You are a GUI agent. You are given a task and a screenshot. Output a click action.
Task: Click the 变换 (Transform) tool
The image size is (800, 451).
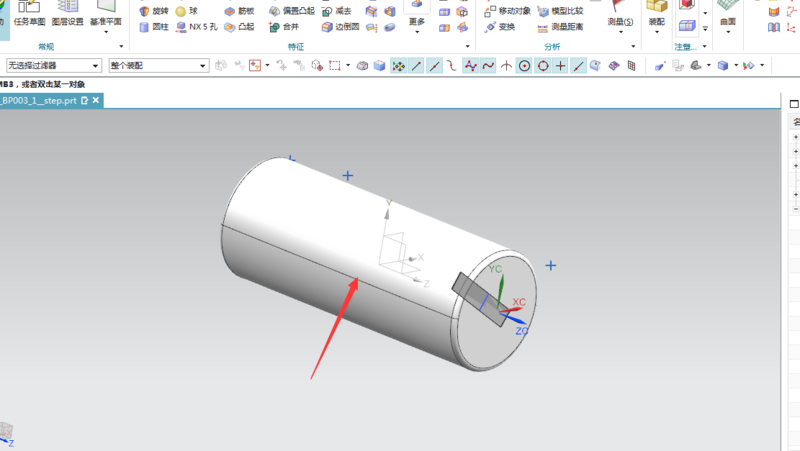[500, 27]
